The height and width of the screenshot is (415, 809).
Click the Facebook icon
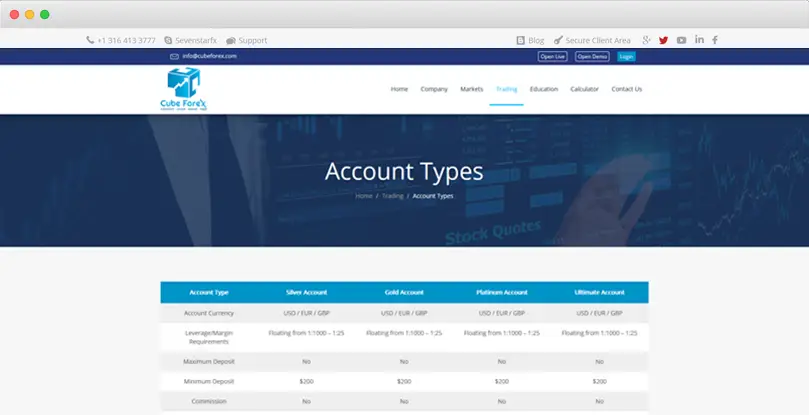click(715, 40)
